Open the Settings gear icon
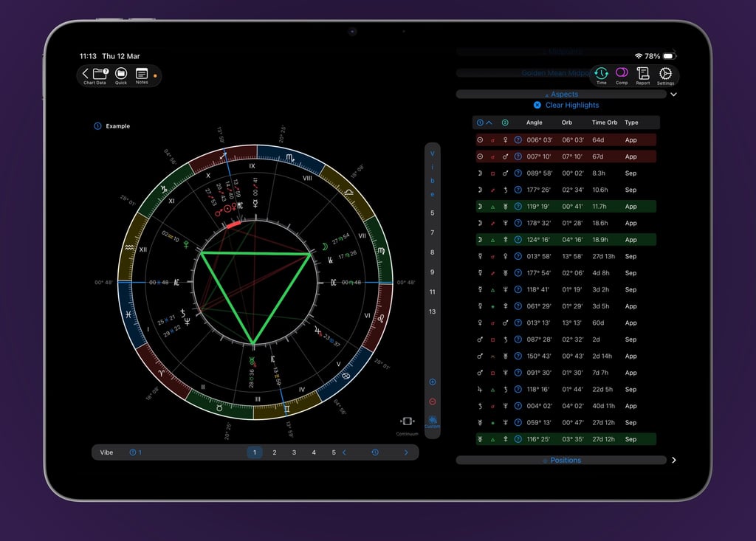This screenshot has height=541, width=756. (x=665, y=73)
